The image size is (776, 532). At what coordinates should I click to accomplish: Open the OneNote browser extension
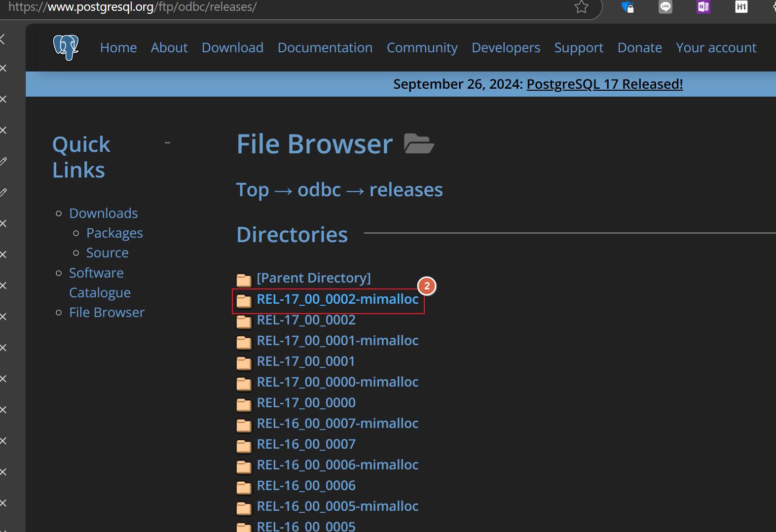tap(703, 7)
